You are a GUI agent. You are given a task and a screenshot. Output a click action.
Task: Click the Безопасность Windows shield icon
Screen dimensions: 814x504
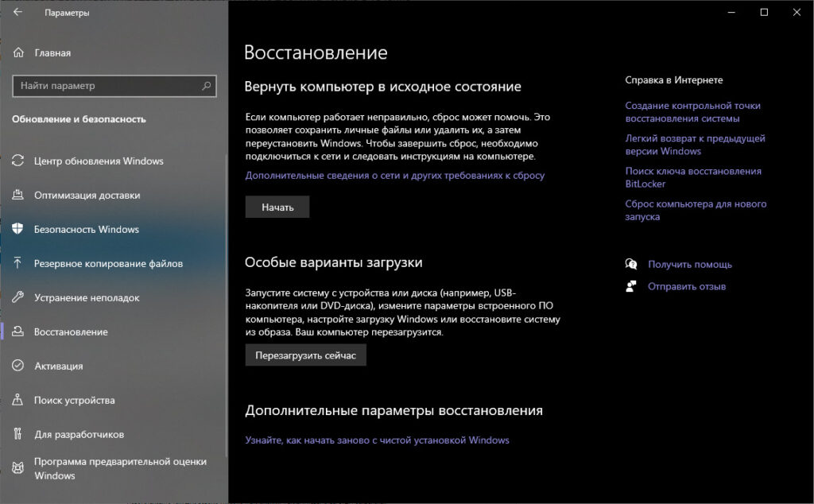(18, 229)
